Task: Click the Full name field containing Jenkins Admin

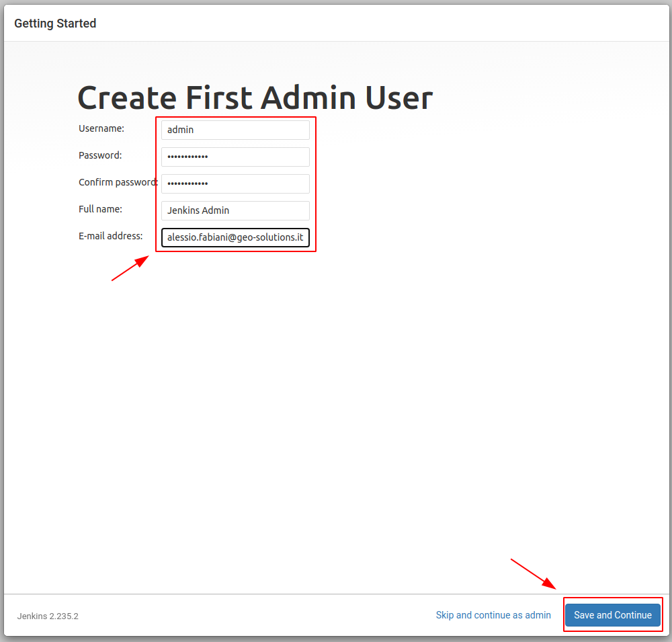Action: (x=235, y=210)
